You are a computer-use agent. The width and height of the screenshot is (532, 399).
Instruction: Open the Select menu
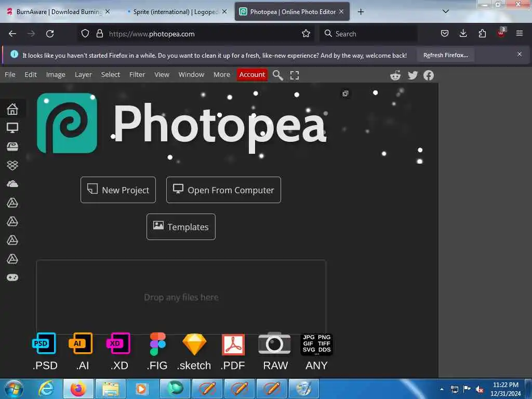[x=110, y=75]
